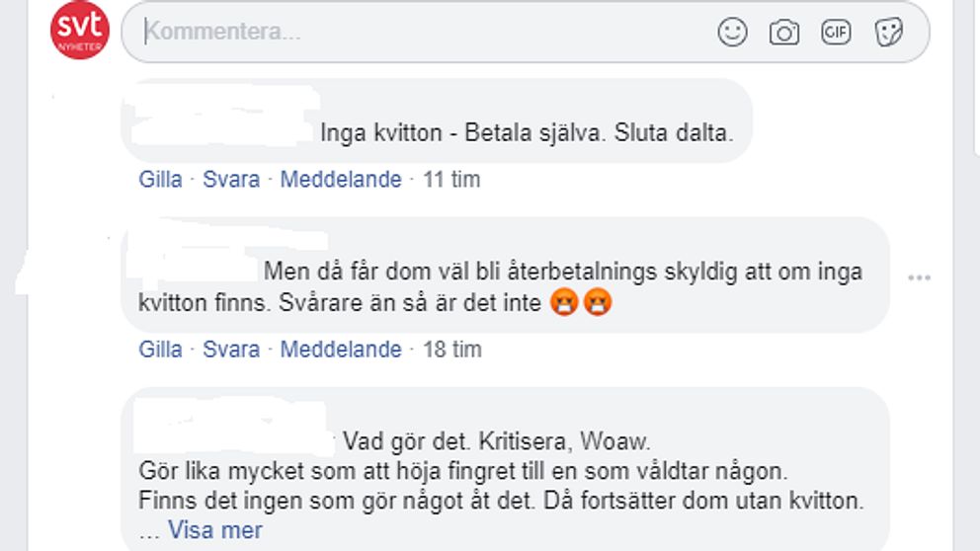Click redacted author name before 'Vad gör det'

pyautogui.click(x=232, y=427)
